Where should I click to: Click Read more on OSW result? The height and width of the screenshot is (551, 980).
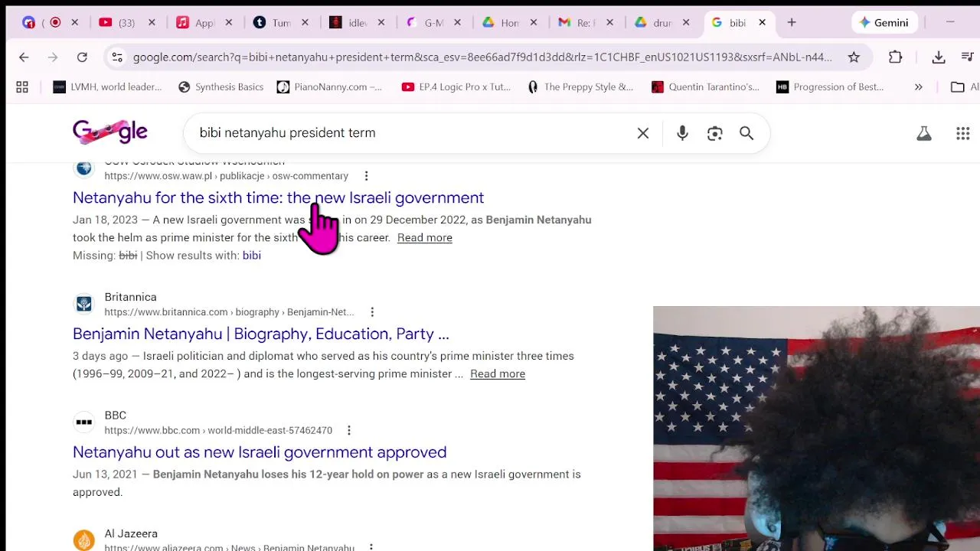(x=424, y=238)
